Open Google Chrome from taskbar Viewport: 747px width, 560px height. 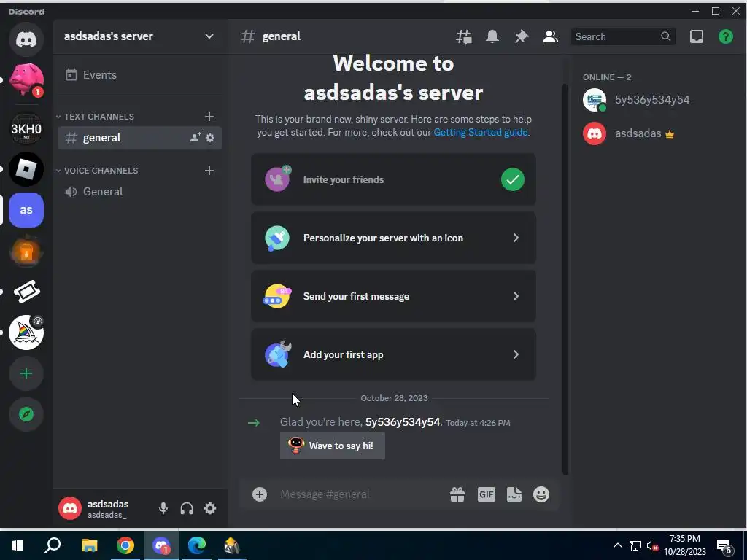pos(125,545)
